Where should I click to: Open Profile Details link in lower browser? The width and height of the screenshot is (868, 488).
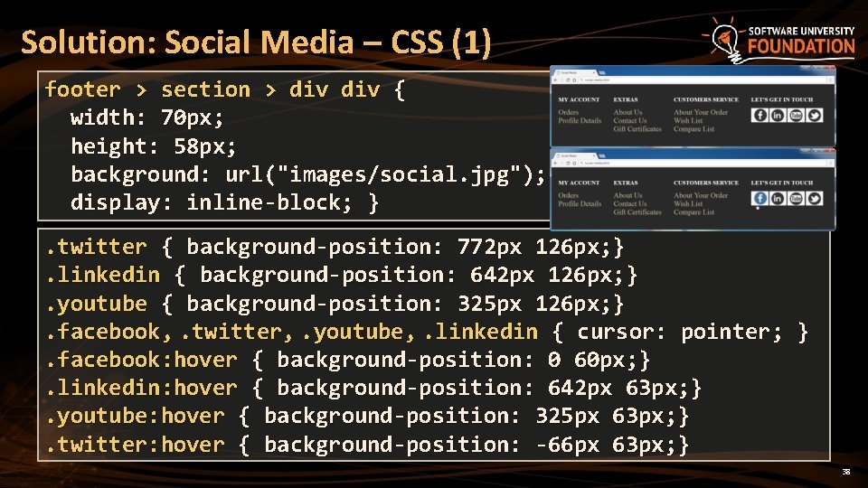coord(580,203)
